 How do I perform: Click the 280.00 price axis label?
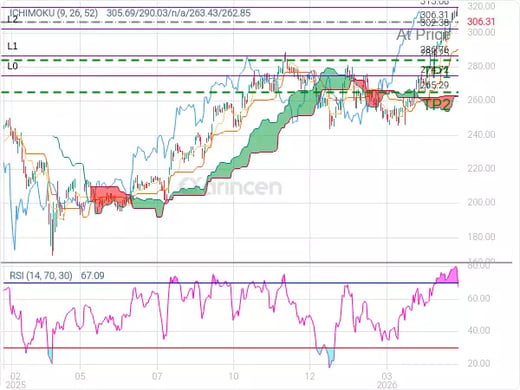click(x=481, y=66)
